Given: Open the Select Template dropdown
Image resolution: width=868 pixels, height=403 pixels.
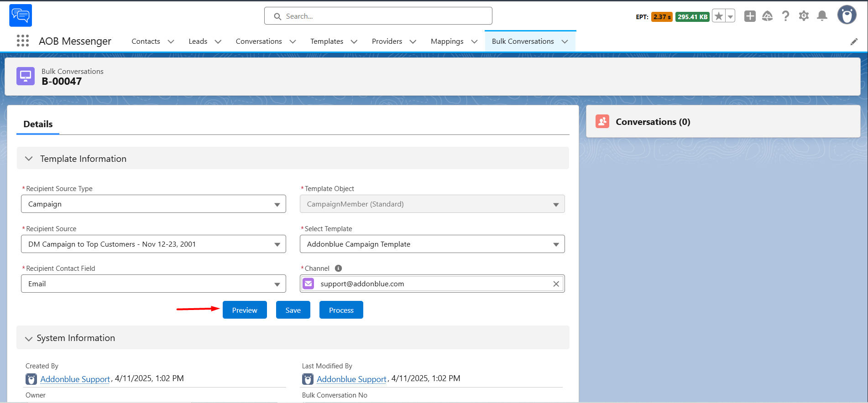Looking at the screenshot, I should [x=432, y=244].
